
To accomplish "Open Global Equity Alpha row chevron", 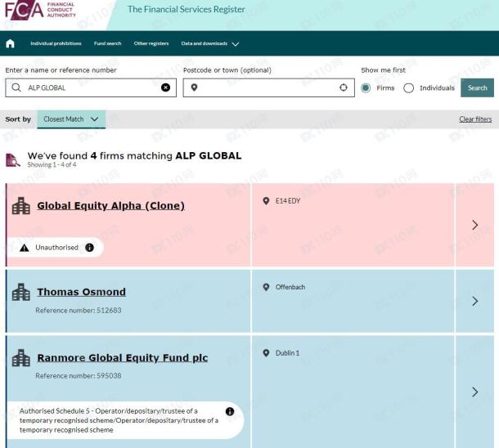I will point(475,225).
